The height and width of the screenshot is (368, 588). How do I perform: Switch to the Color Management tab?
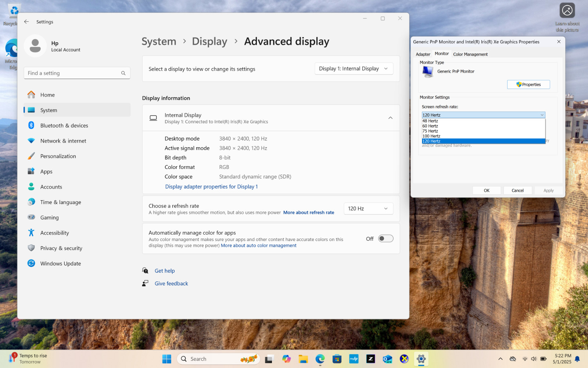coord(470,54)
